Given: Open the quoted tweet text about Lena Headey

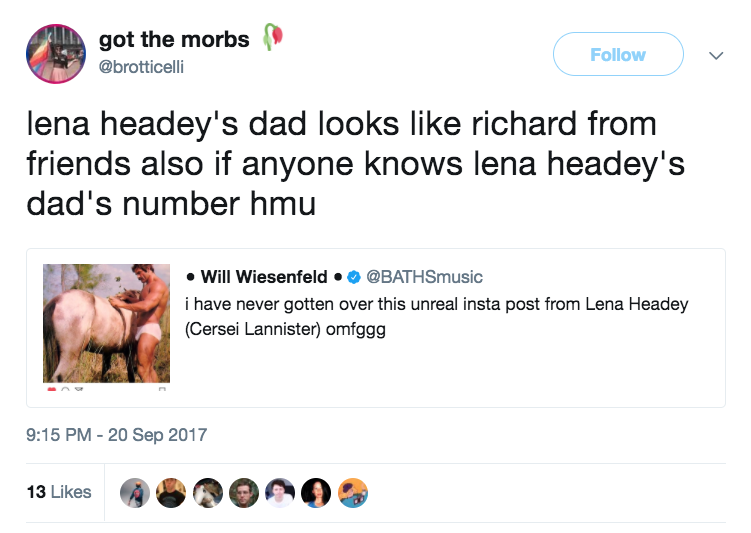Looking at the screenshot, I should (437, 315).
